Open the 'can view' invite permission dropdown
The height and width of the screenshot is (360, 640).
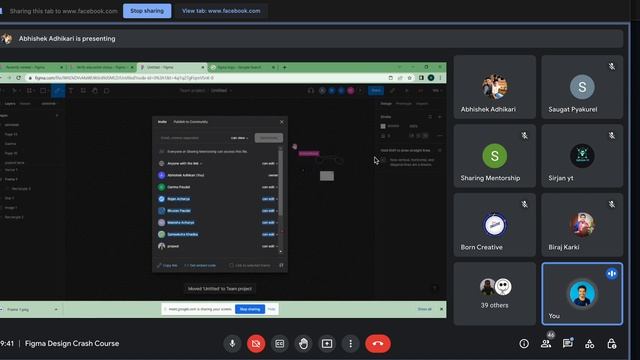coord(239,138)
